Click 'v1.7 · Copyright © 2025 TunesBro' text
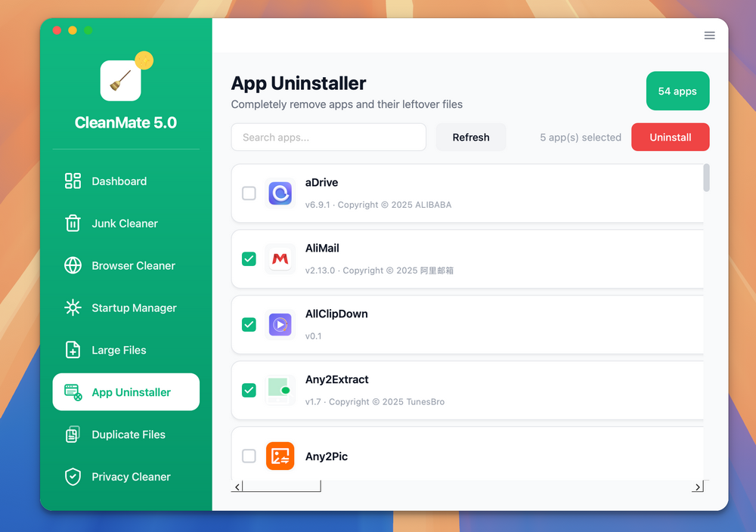This screenshot has width=756, height=532. 375,402
